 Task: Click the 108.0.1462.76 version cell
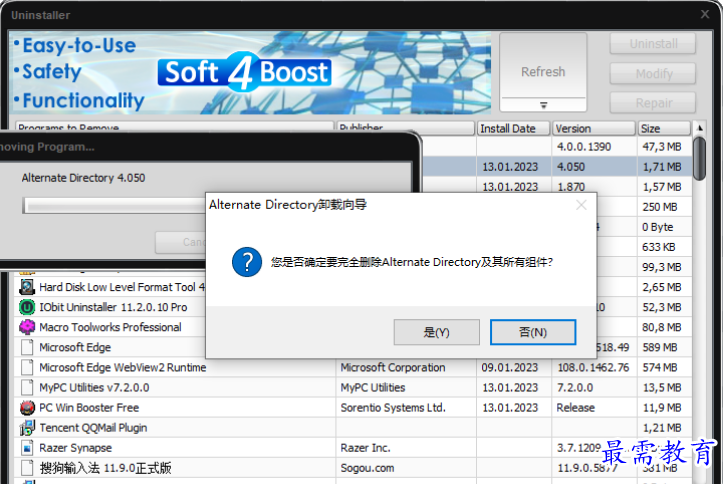593,367
